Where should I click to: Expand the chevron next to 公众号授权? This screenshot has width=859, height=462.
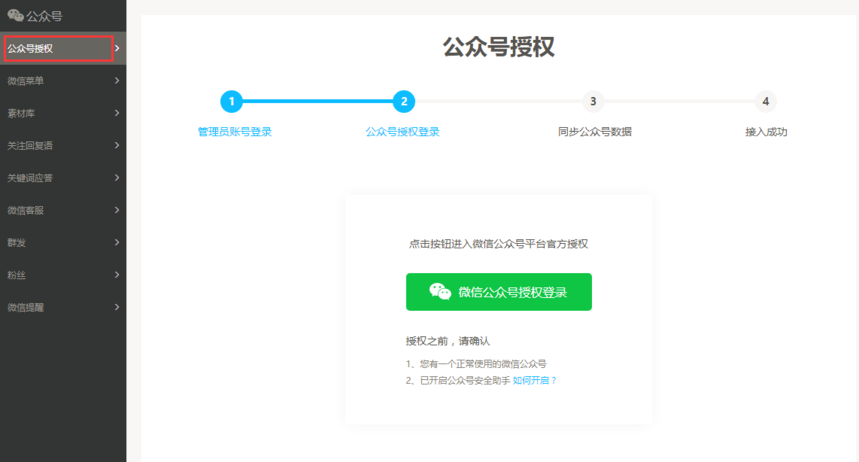[117, 48]
